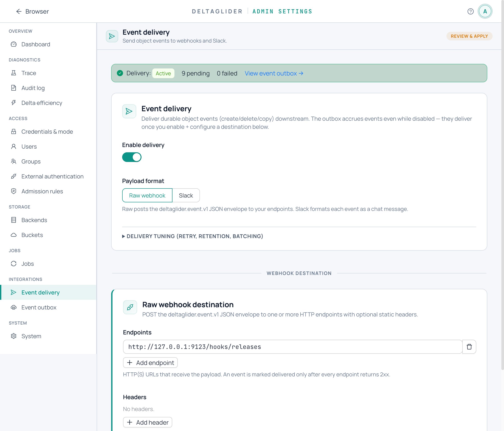Go back to Browser
Image resolution: width=504 pixels, height=431 pixels.
click(32, 11)
